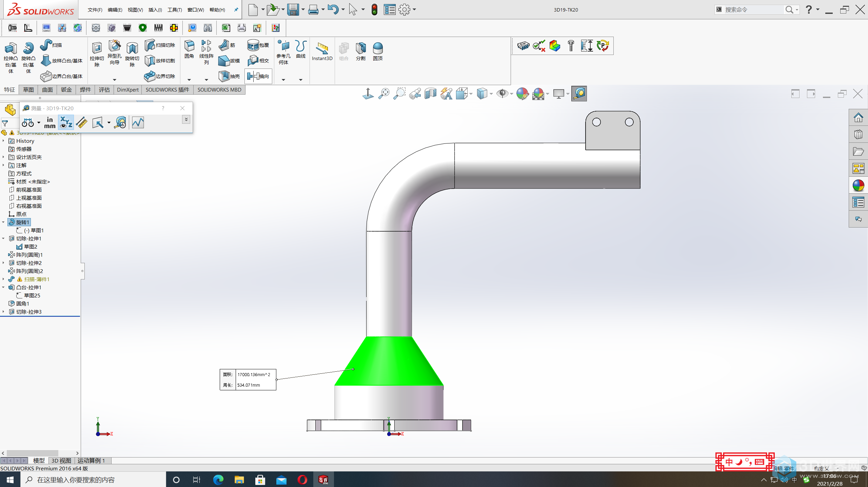This screenshot has height=487, width=868.
Task: Toggle XYZ relative measurement in Measure dialog
Action: click(66, 122)
